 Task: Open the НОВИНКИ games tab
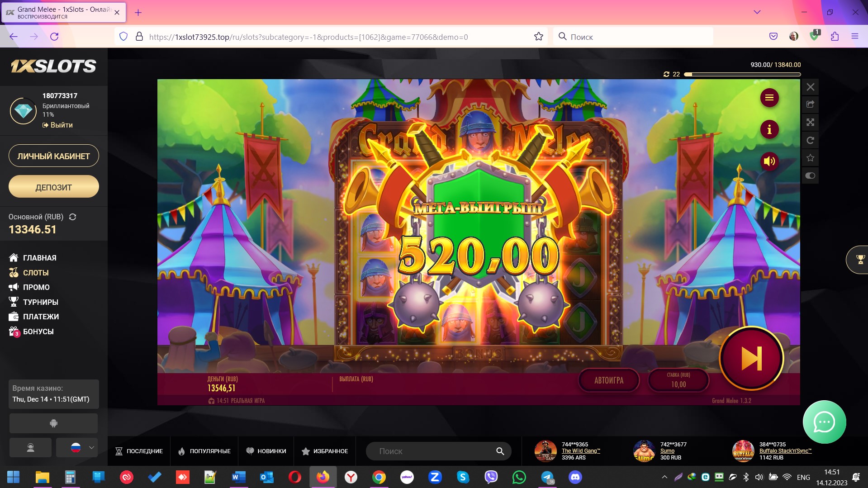click(x=266, y=451)
